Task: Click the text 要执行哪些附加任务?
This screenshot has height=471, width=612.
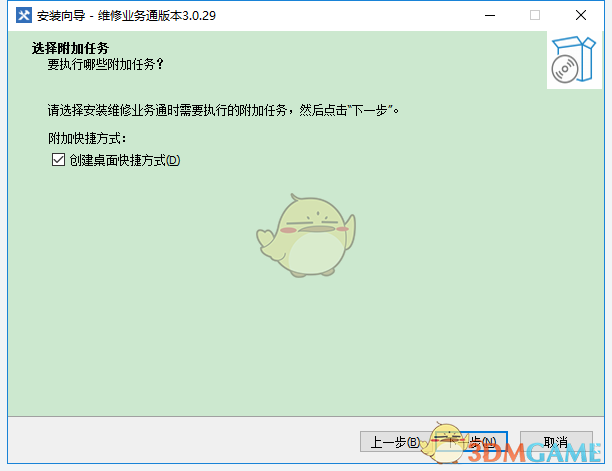Action: pos(105,64)
